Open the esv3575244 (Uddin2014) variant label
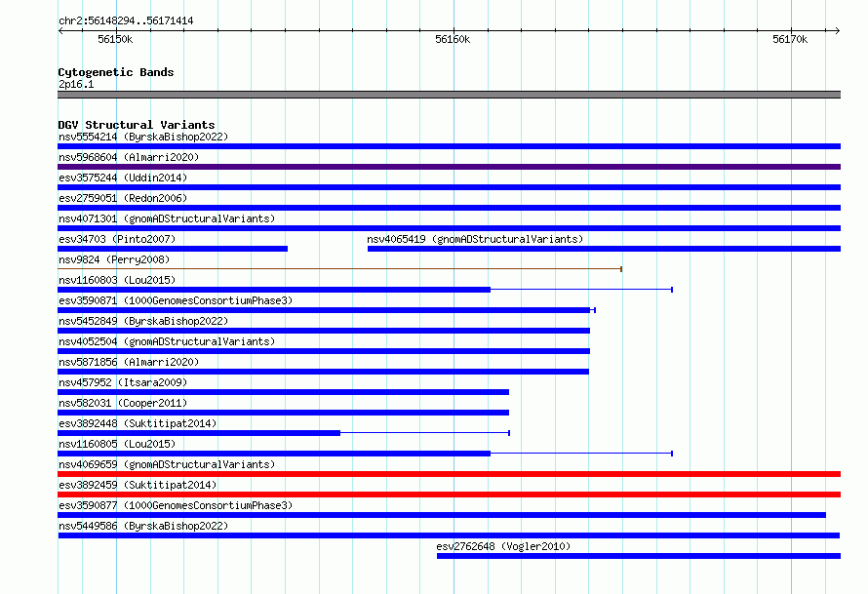 tap(123, 178)
